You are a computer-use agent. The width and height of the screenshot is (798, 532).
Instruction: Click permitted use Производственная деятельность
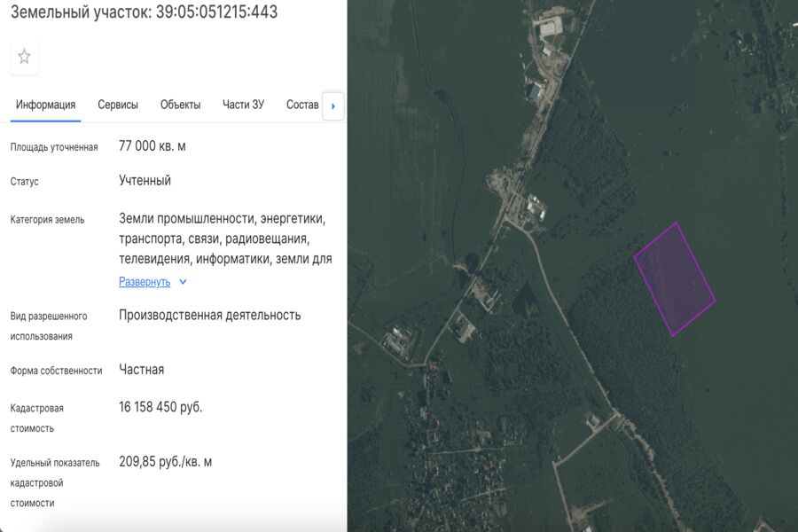click(209, 315)
